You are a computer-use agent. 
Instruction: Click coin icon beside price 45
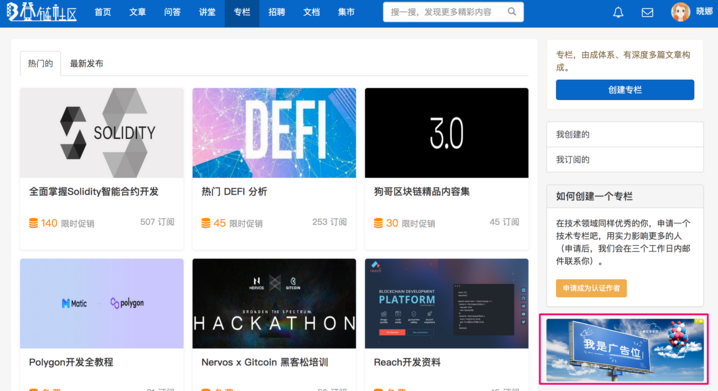(x=206, y=223)
